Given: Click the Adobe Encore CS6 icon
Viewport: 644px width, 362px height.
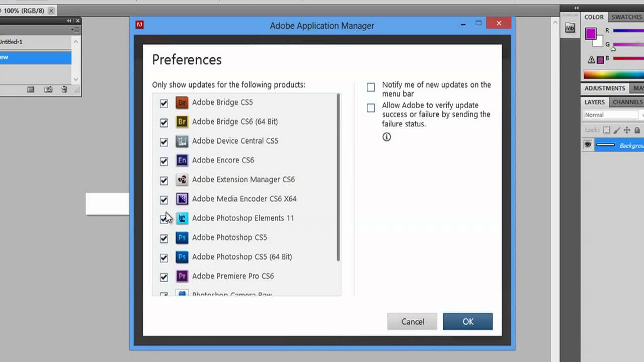Looking at the screenshot, I should (182, 160).
